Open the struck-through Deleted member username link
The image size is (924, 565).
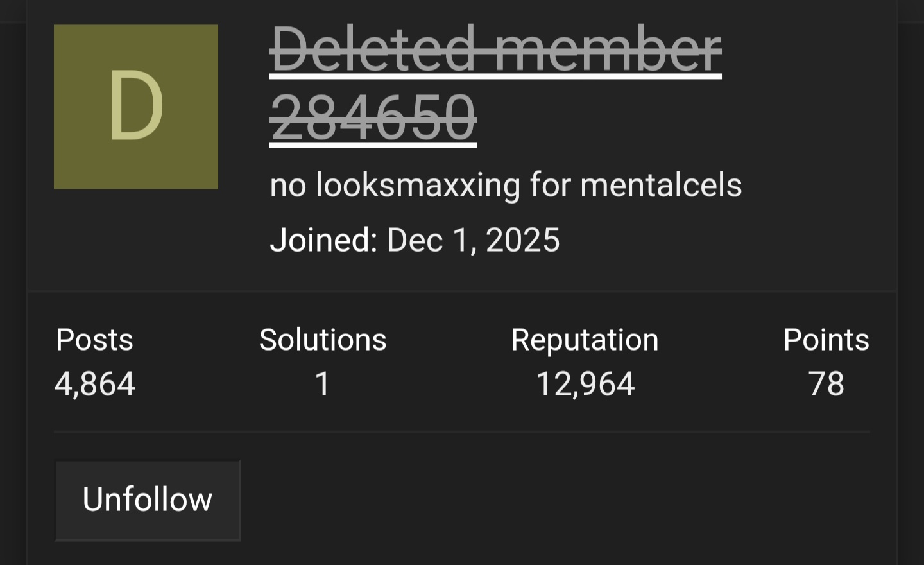495,49
